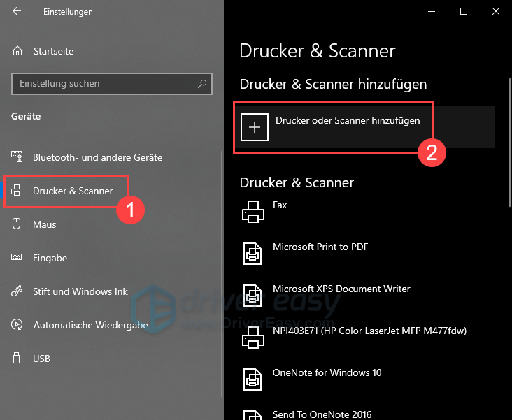Select the mouse icon beside Maus

[16, 224]
